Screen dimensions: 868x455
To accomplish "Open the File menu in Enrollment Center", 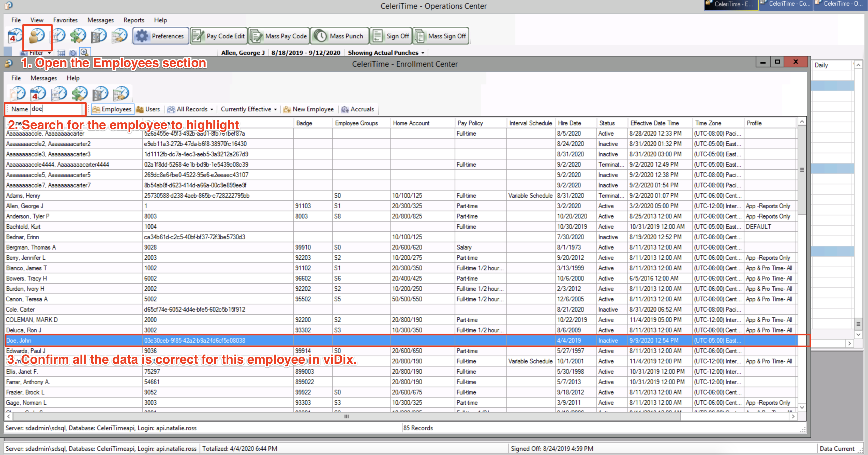I will pyautogui.click(x=16, y=78).
